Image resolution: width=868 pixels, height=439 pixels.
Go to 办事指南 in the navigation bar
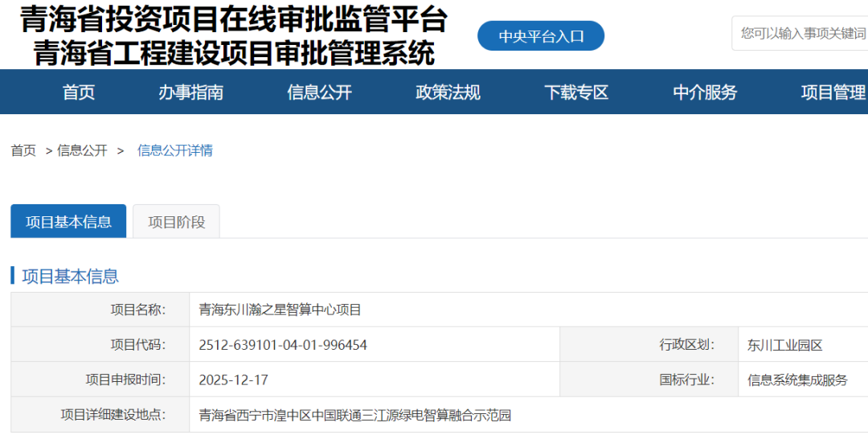point(190,92)
